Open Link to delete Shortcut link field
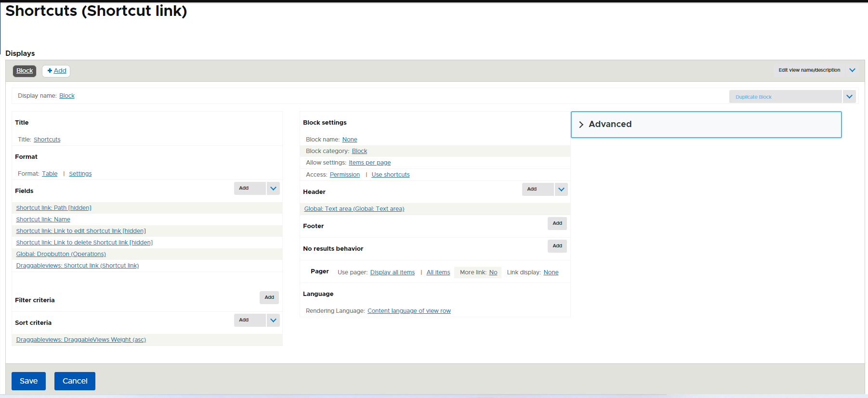The image size is (868, 398). pyautogui.click(x=84, y=243)
